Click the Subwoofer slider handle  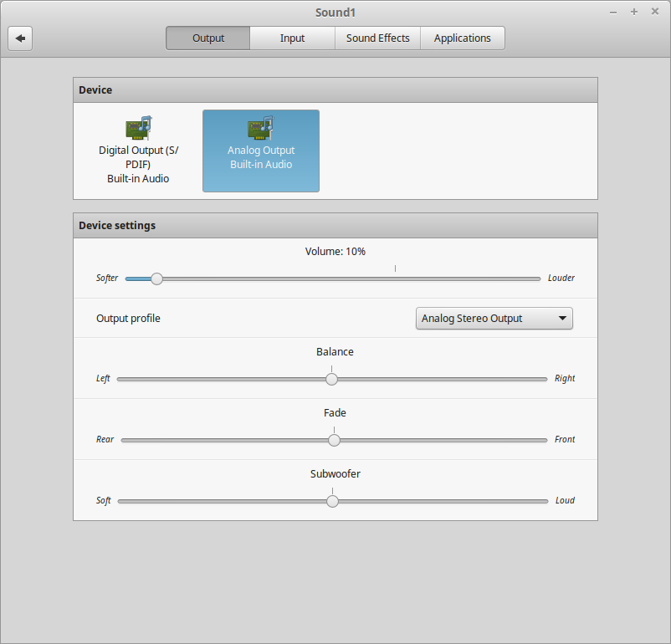coord(332,501)
